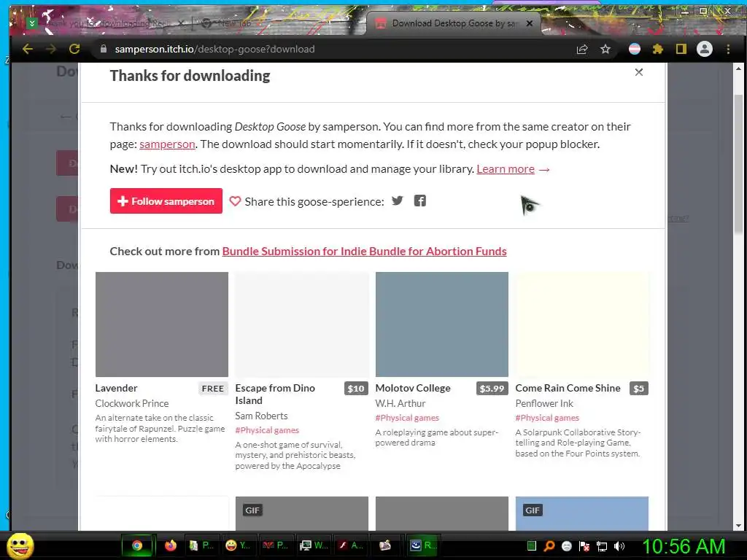Click the magnifier tray icon
The image size is (747, 560).
point(549,546)
